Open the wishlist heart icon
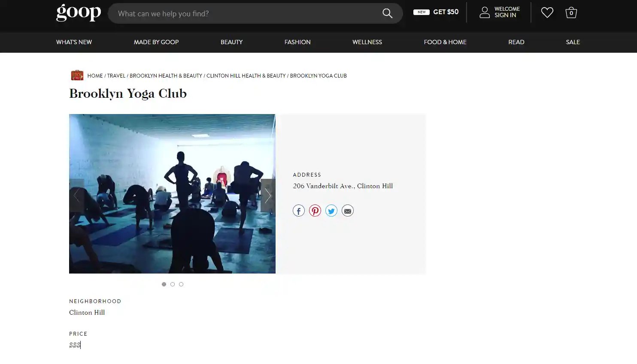Screen dimensions: 637x364 [x=547, y=12]
